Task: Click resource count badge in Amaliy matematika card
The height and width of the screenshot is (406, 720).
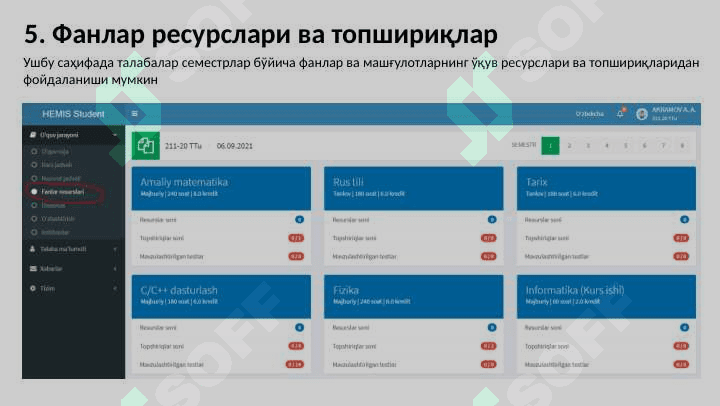Action: [298, 218]
